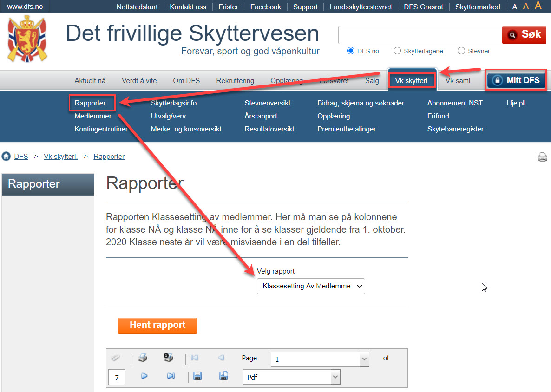Open the Facebook top link
This screenshot has width=551, height=392.
click(266, 7)
